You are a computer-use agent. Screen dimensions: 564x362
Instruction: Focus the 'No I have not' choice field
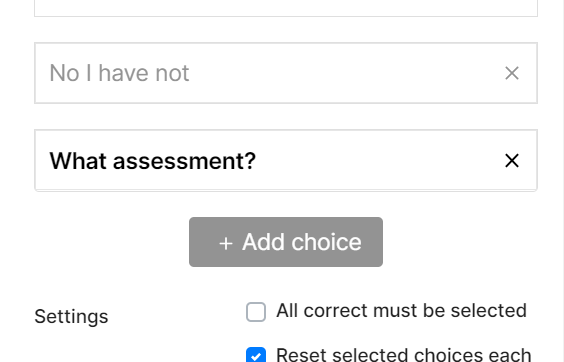(x=286, y=73)
